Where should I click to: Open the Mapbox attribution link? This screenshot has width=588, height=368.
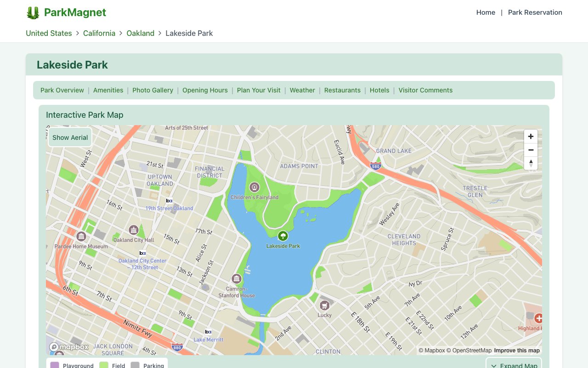(432, 351)
